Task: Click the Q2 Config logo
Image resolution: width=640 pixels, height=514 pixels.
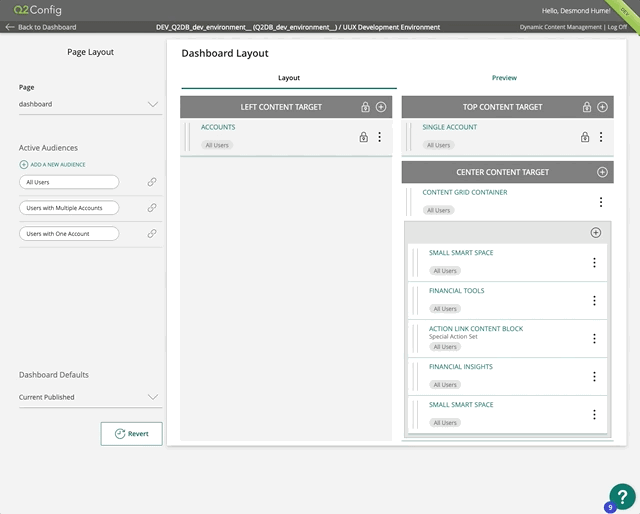Action: 38,10
